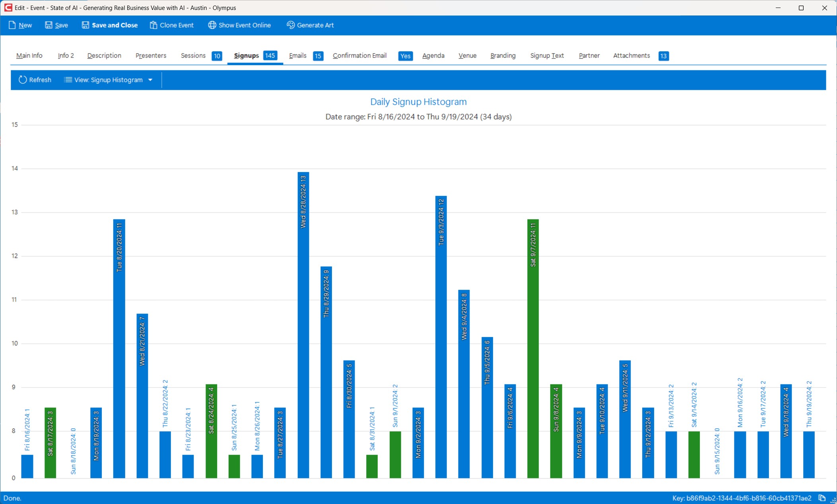Open the Branding tab
The width and height of the screenshot is (837, 504).
pos(503,56)
